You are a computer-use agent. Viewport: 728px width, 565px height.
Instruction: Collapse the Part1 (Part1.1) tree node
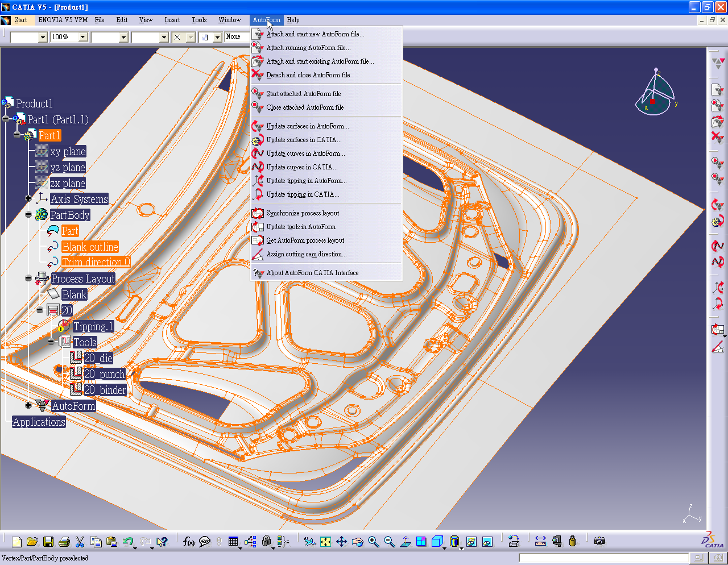pos(6,119)
